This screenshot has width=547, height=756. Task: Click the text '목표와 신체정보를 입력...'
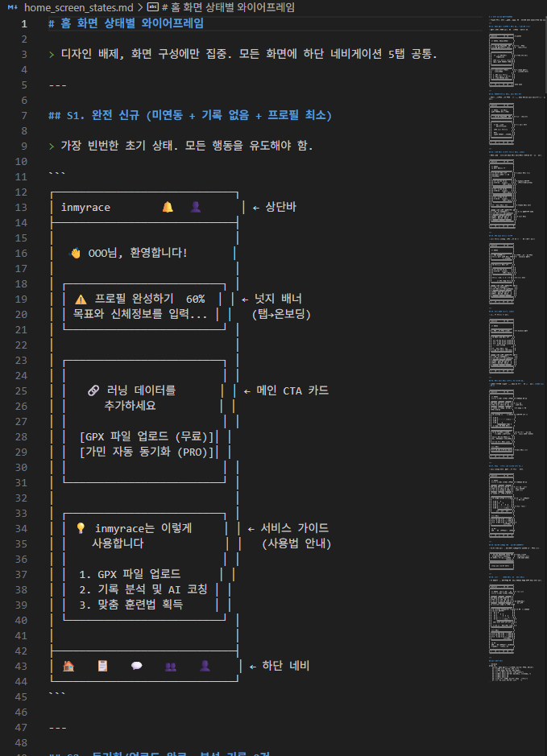coord(140,314)
